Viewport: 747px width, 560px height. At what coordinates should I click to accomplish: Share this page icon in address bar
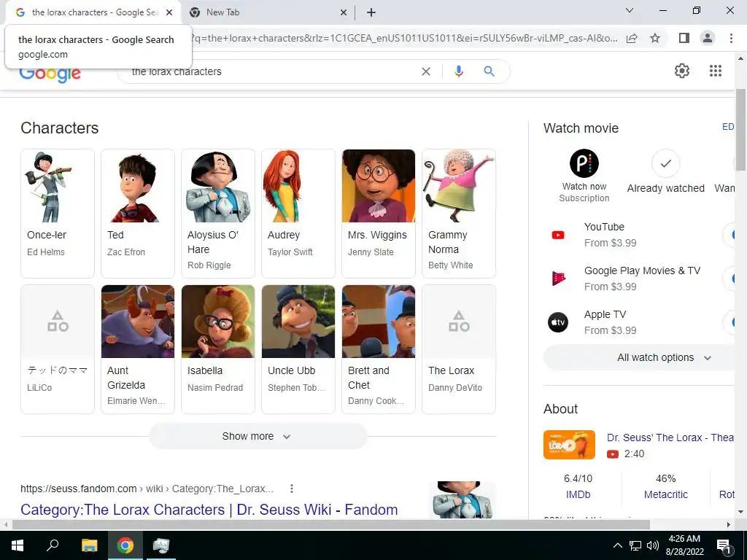coord(632,38)
